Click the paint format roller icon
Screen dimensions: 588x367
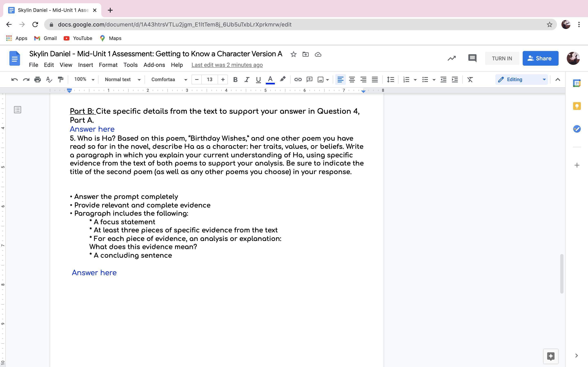[x=60, y=79]
